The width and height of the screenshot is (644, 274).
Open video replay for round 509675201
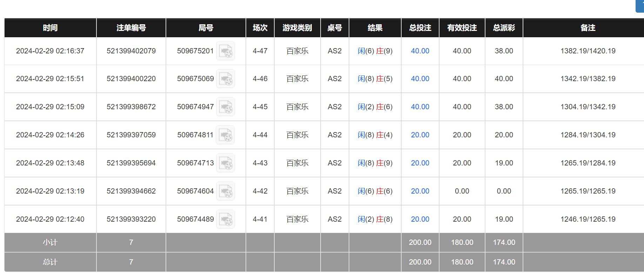pyautogui.click(x=225, y=51)
